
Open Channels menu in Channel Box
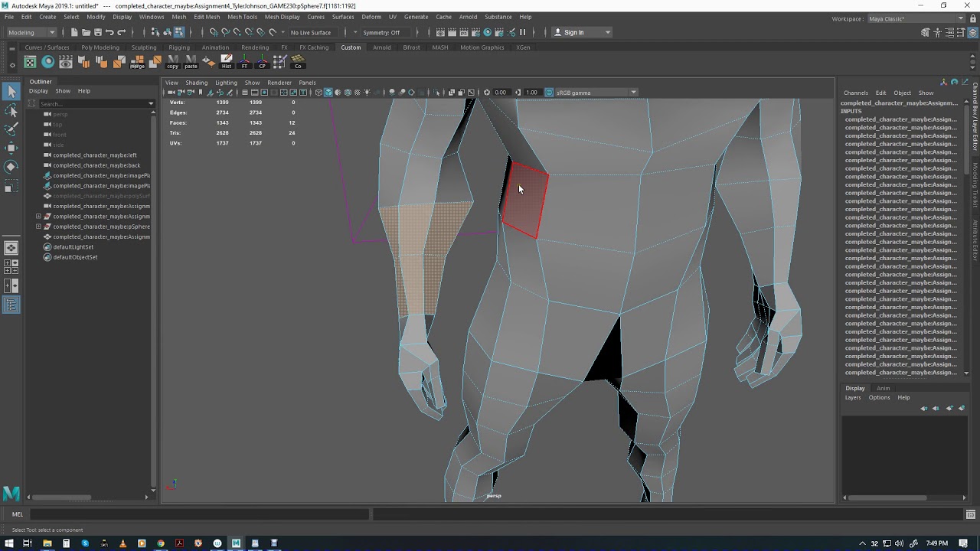(x=855, y=93)
